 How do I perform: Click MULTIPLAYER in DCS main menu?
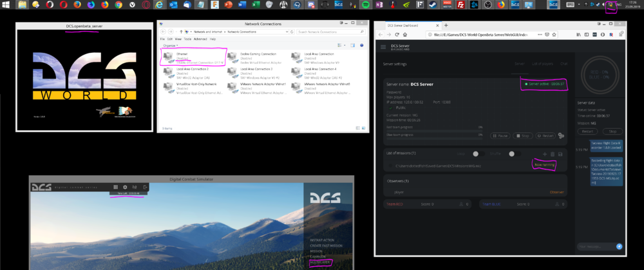tap(320, 262)
